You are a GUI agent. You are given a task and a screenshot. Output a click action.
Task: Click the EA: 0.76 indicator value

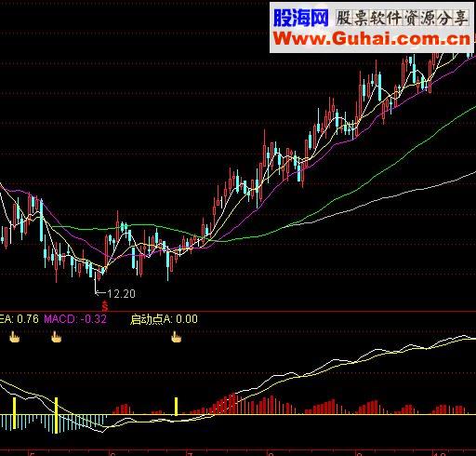20,319
